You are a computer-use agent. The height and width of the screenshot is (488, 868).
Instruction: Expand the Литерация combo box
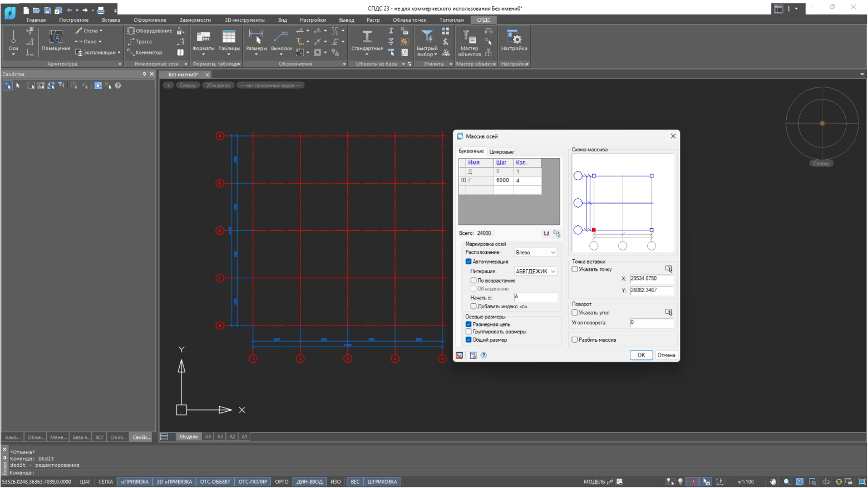tap(535, 272)
